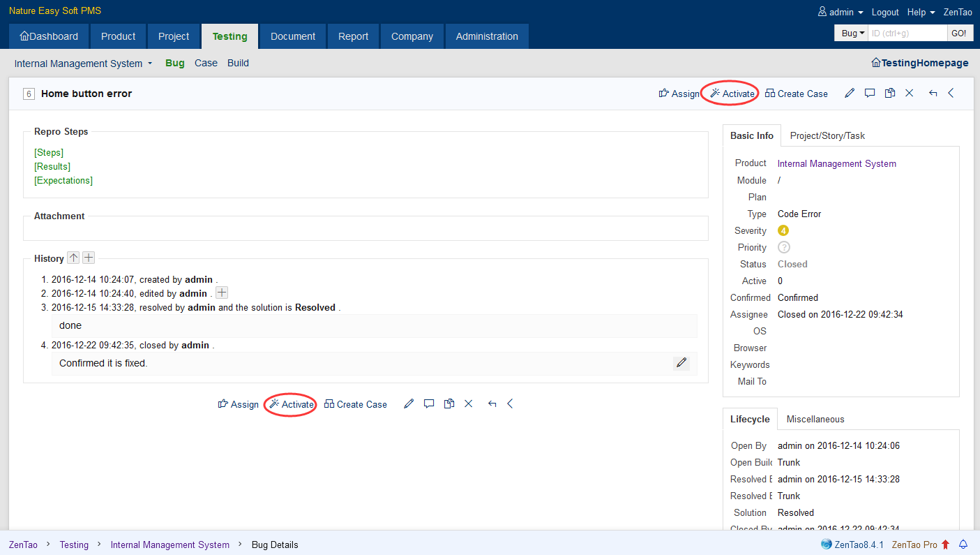Open the Document main menu tab
This screenshot has height=555, width=980.
(x=293, y=36)
